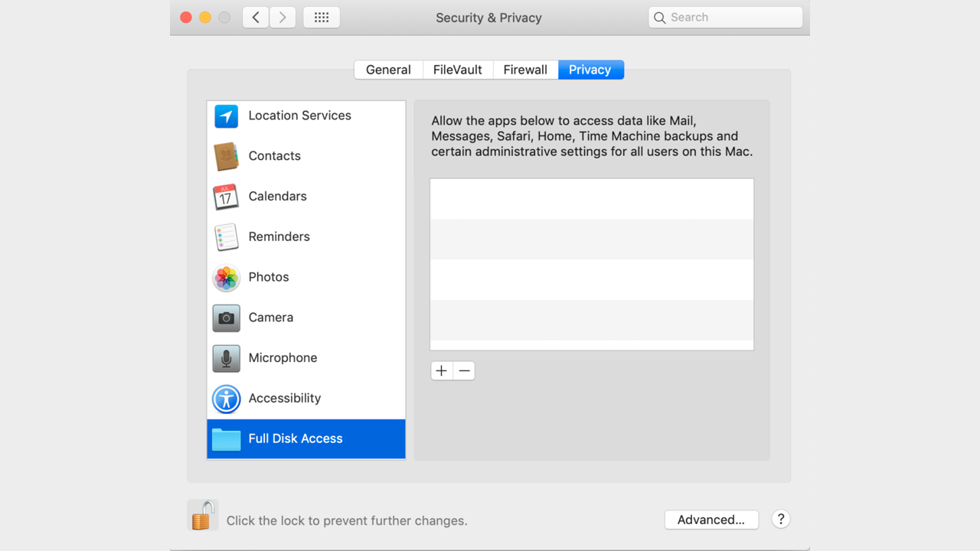The height and width of the screenshot is (551, 980).
Task: Open Advanced settings
Action: [x=711, y=520]
